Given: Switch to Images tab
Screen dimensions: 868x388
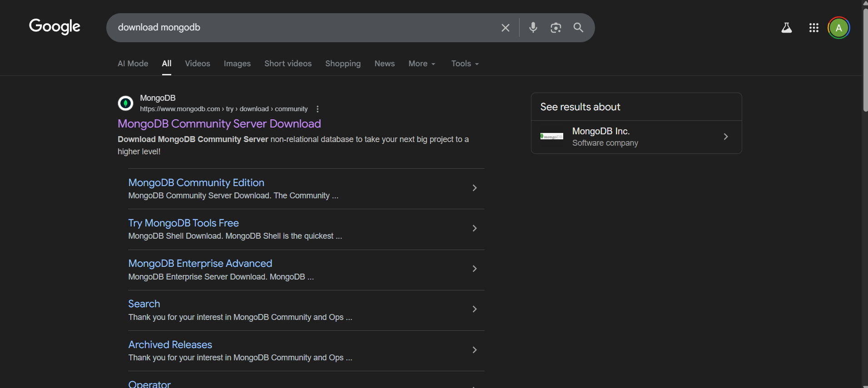Looking at the screenshot, I should click(x=237, y=64).
